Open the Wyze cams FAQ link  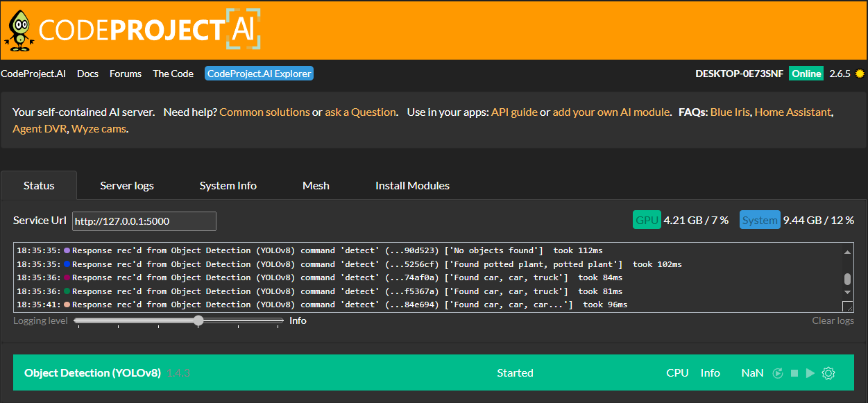click(99, 128)
